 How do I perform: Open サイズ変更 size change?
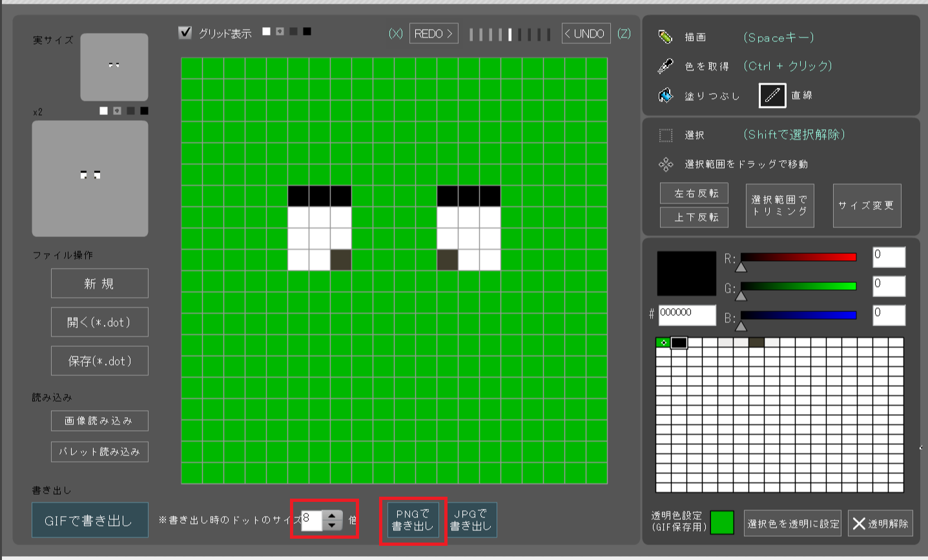[867, 205]
